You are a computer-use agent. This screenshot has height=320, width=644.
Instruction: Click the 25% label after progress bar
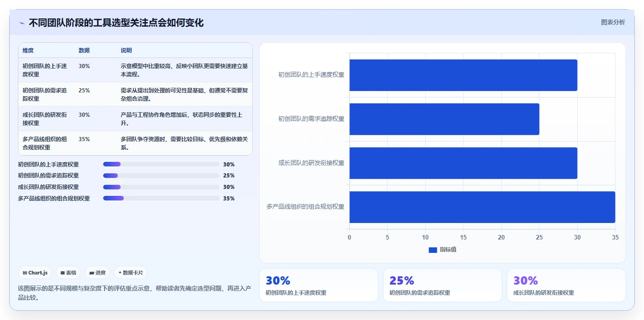(x=229, y=176)
